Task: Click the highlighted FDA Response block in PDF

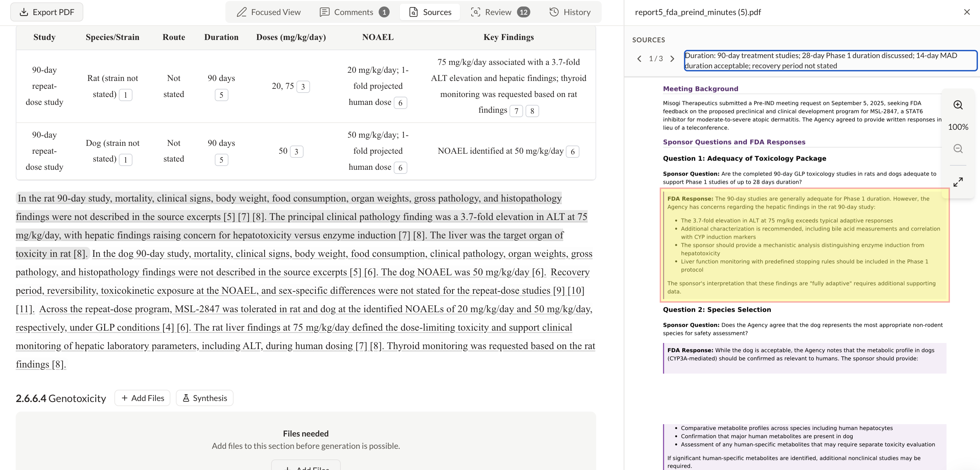Action: click(804, 245)
